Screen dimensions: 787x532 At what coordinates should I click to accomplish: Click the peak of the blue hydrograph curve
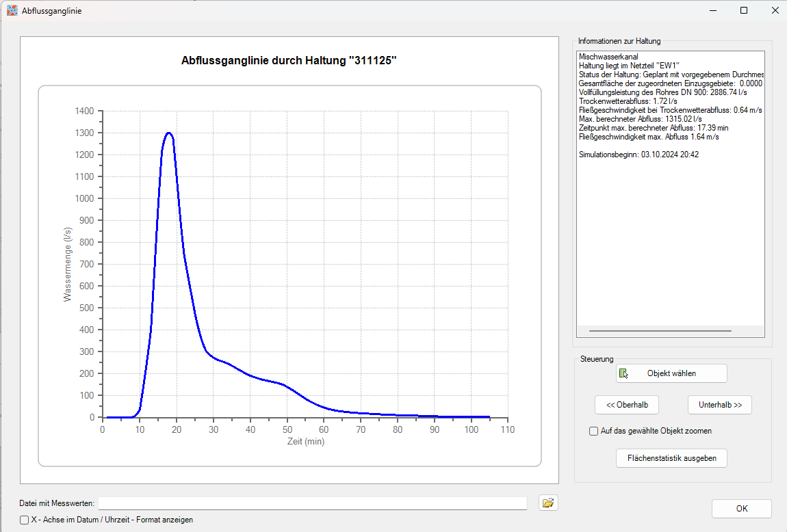168,133
